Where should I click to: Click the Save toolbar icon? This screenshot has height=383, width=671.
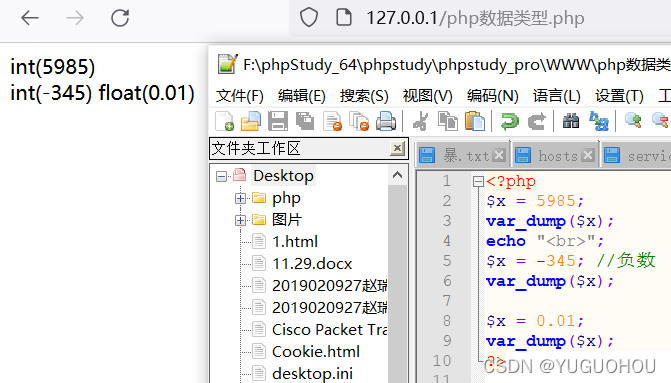(278, 121)
